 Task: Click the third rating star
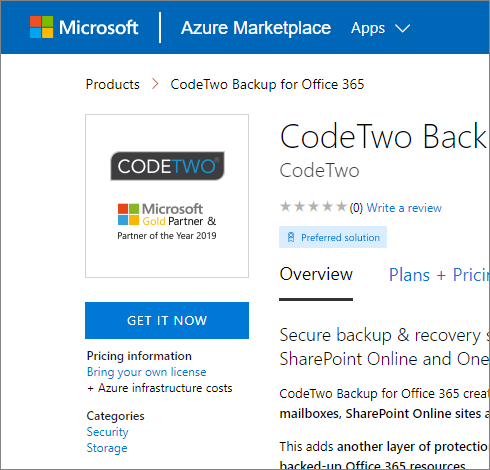[x=313, y=207]
